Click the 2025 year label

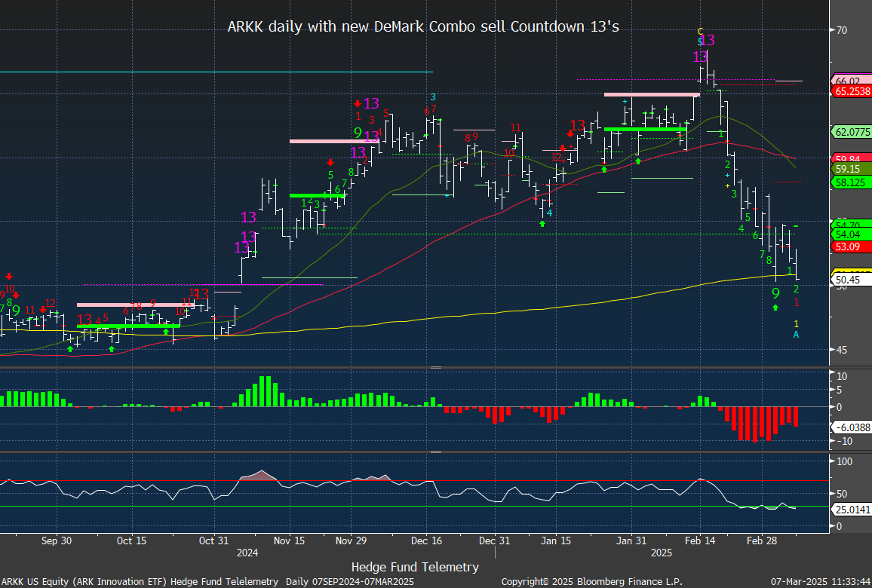662,553
